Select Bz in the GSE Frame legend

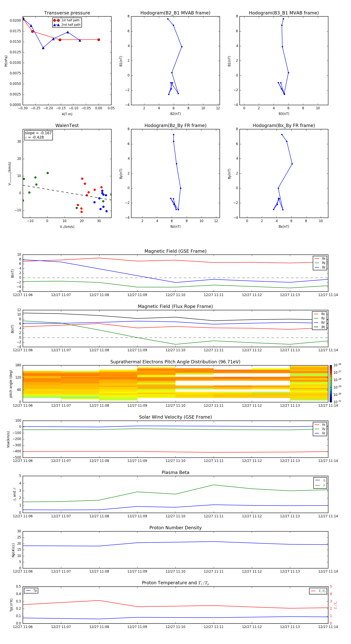(x=320, y=267)
